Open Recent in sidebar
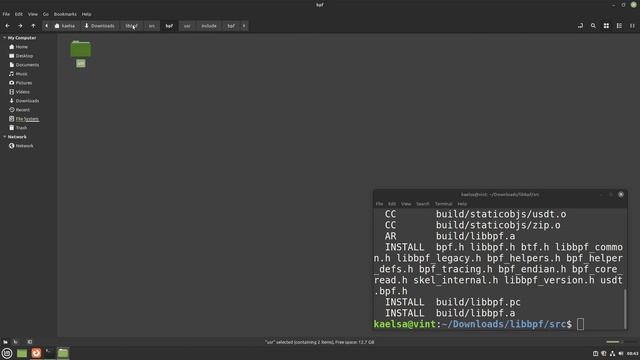 [x=22, y=110]
